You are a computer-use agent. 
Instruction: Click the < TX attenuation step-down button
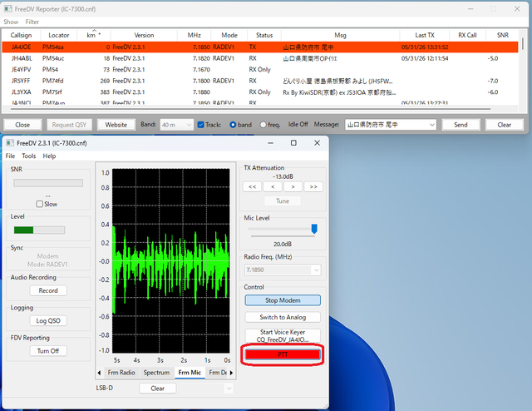coord(273,187)
